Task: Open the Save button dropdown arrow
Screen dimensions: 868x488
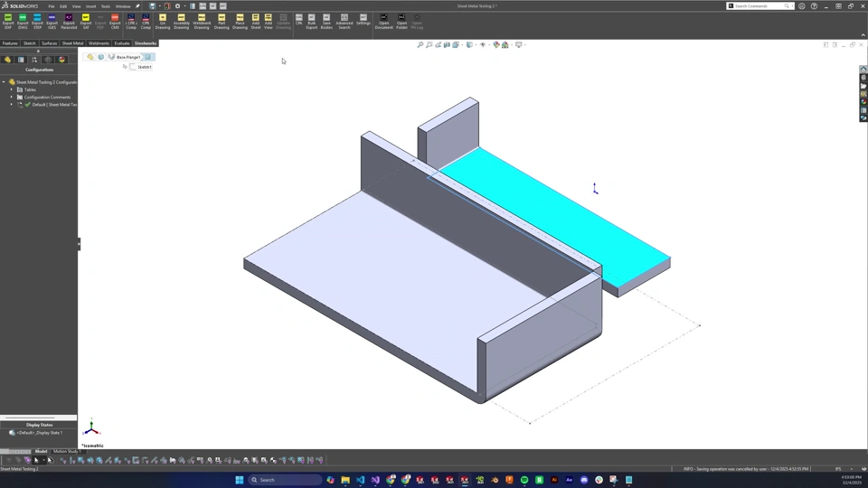Action: (159, 6)
